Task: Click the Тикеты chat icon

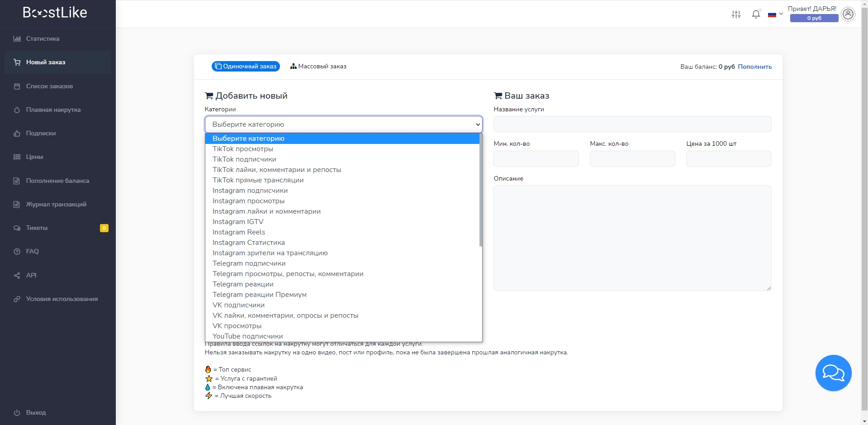Action: click(17, 228)
